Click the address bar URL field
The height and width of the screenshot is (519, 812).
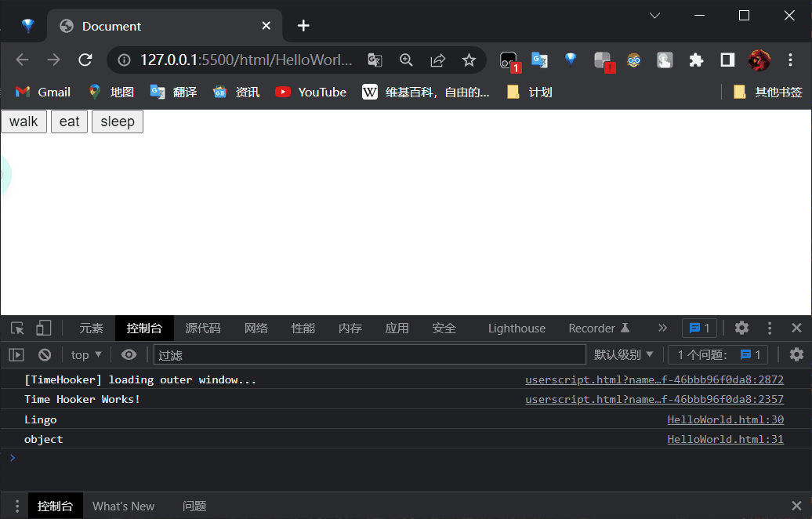coord(246,60)
